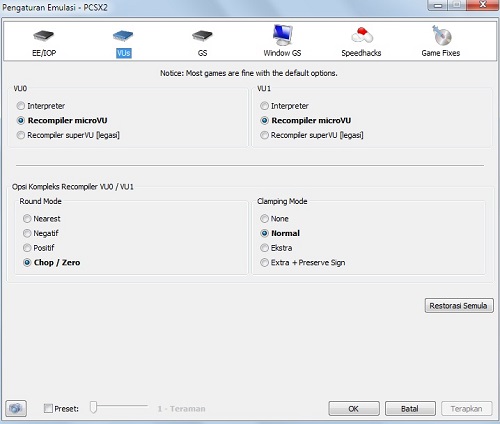500x424 pixels.
Task: Close the Pengaturan Emulasi window
Action: click(x=482, y=5)
